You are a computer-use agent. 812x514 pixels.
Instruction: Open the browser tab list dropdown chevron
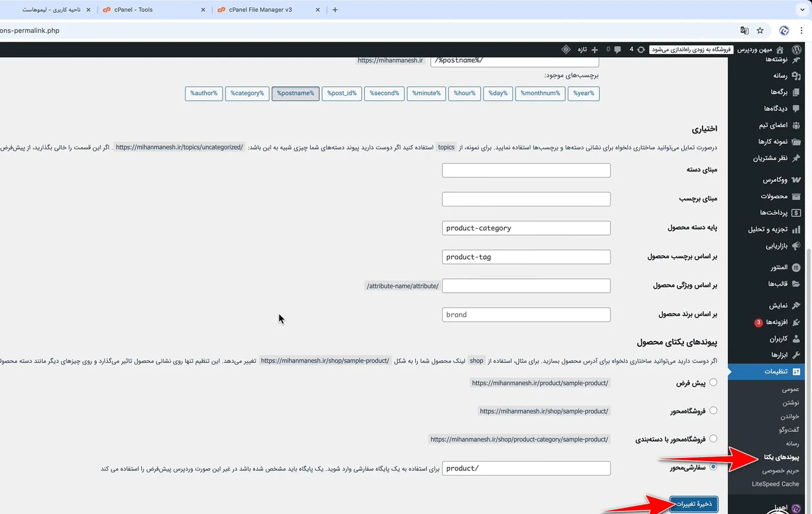pyautogui.click(x=802, y=10)
